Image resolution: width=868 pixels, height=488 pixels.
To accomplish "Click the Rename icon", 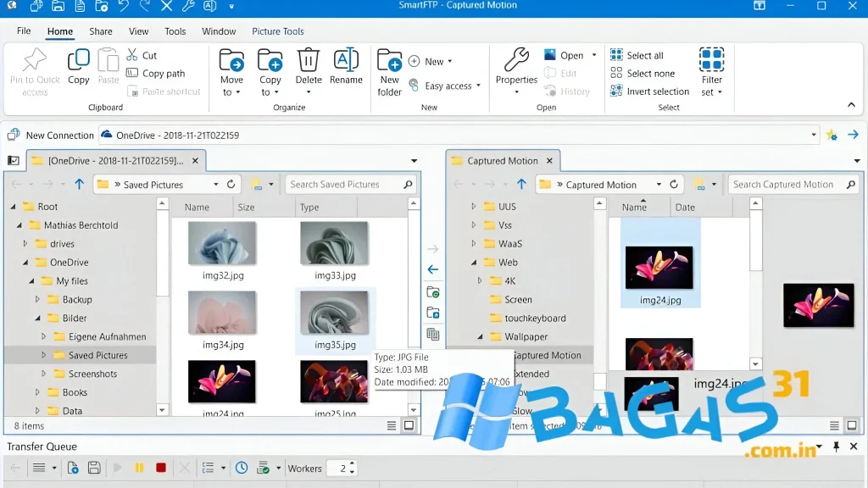I will tap(346, 60).
